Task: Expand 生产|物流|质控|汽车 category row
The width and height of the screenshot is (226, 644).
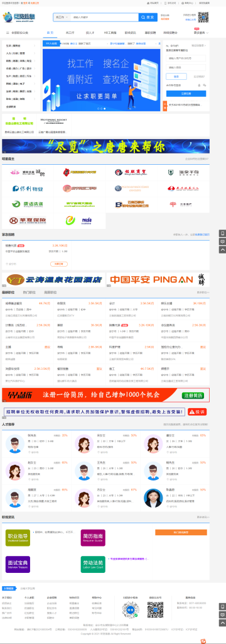Action: click(x=21, y=76)
